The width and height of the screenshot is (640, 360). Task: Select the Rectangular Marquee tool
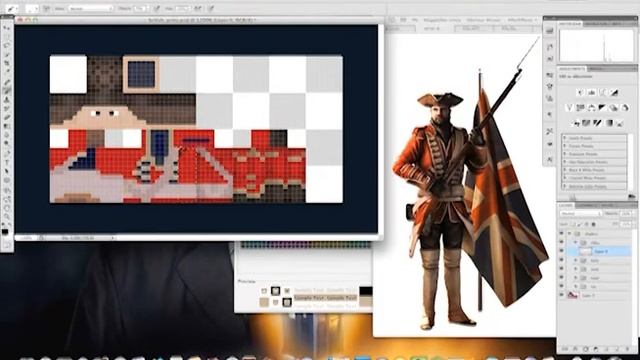[7, 36]
